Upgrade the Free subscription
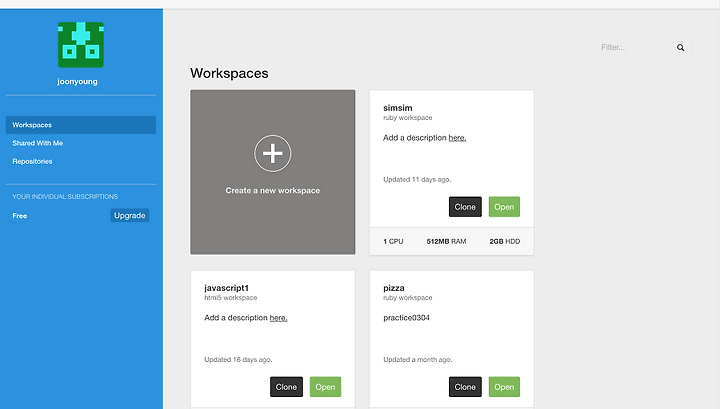Image resolution: width=720 pixels, height=409 pixels. [129, 215]
